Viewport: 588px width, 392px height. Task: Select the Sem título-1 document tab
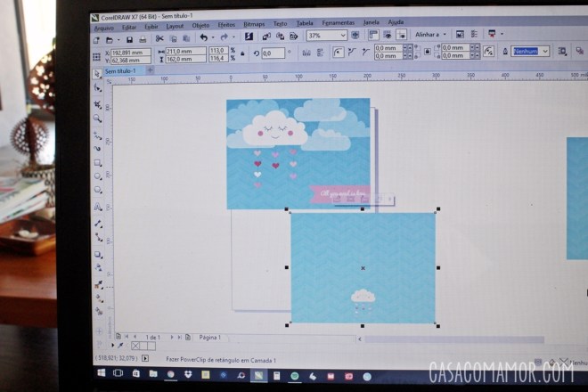pos(122,69)
